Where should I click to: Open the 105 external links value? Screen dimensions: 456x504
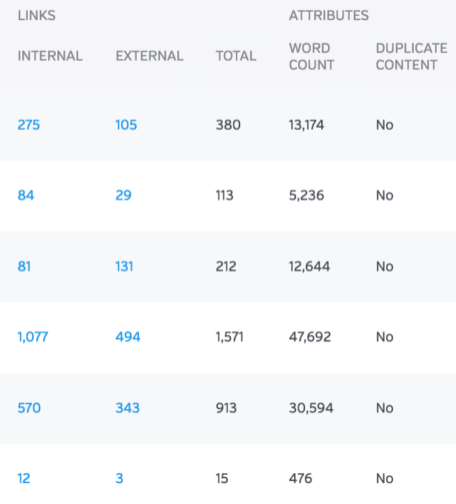[x=126, y=125]
